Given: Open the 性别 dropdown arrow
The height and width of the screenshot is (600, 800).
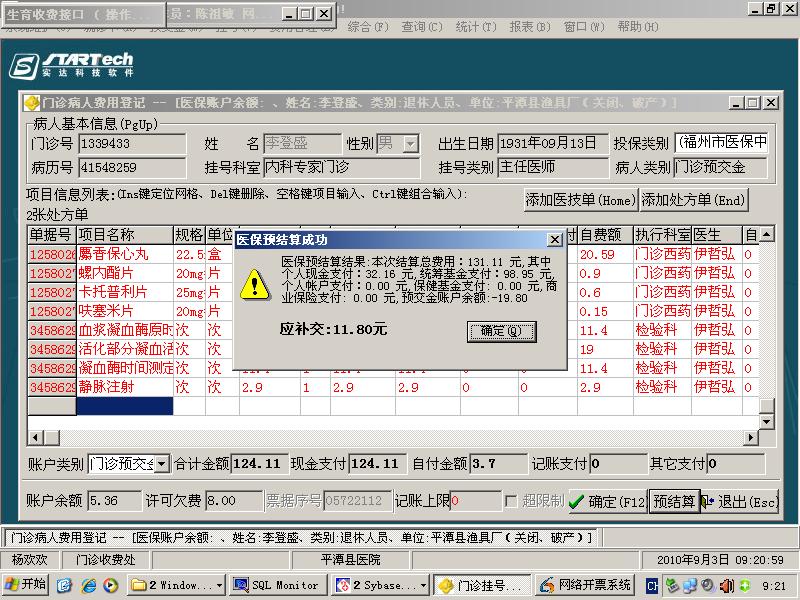Looking at the screenshot, I should point(410,144).
